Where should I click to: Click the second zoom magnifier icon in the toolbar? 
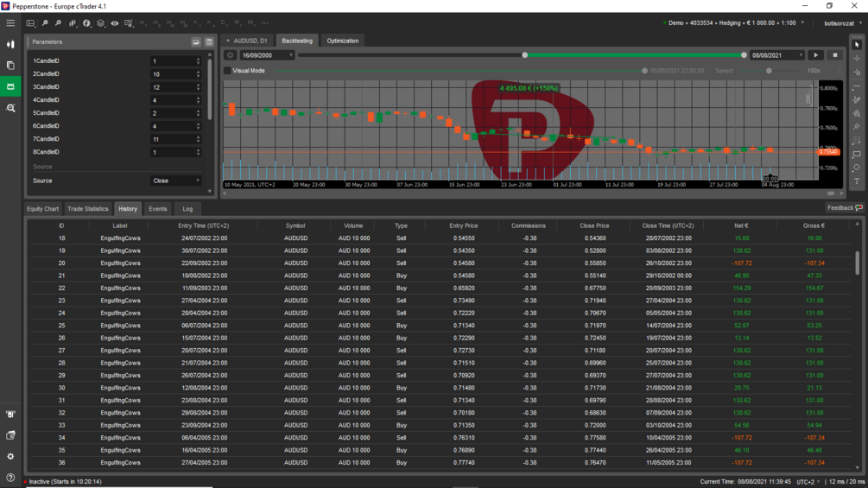coord(58,23)
